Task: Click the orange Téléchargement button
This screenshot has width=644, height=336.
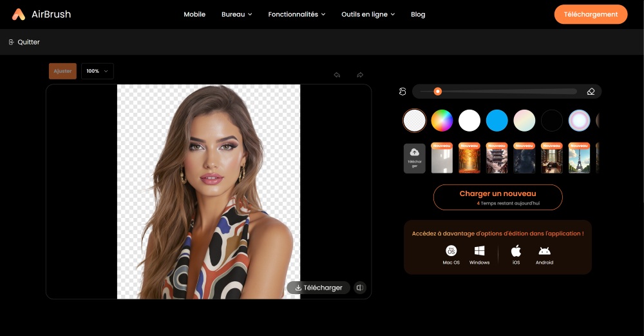Action: pos(591,14)
